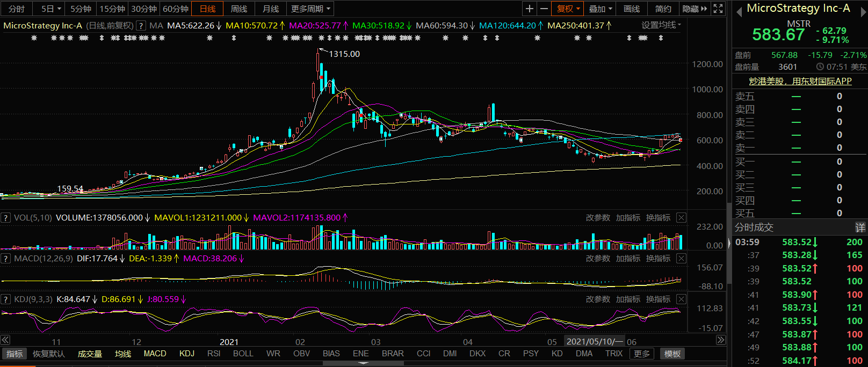868x367 pixels.
Task: Enable the ENE indicator
Action: (360, 354)
